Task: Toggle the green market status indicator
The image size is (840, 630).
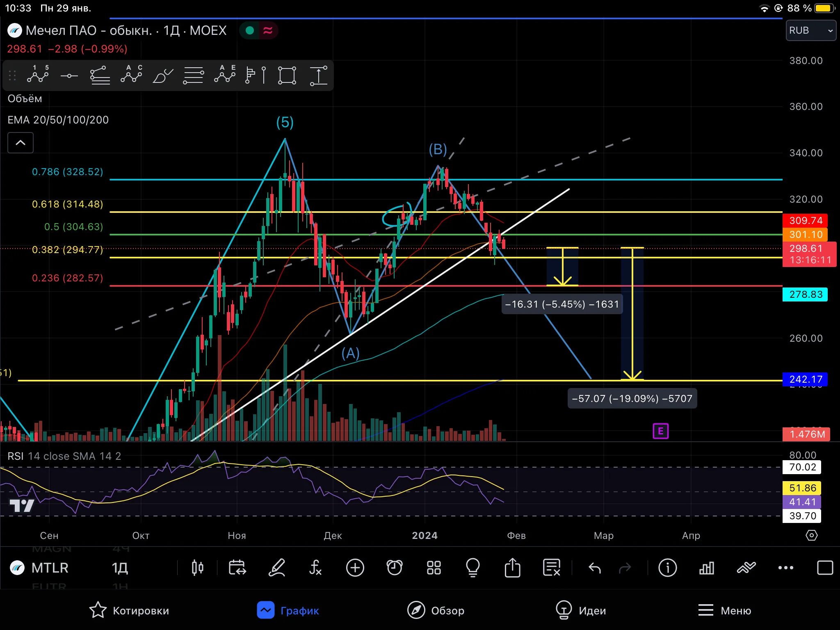Action: coord(250,30)
